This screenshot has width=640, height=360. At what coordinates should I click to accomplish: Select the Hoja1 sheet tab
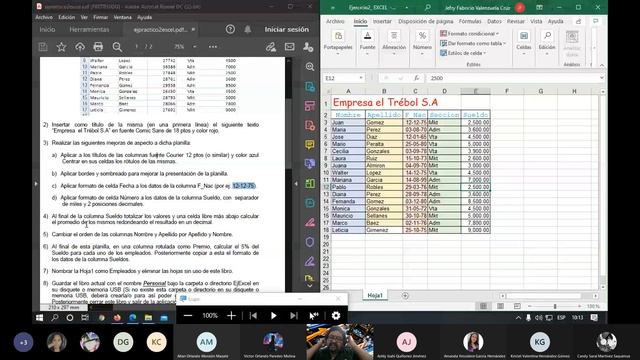[x=375, y=296]
